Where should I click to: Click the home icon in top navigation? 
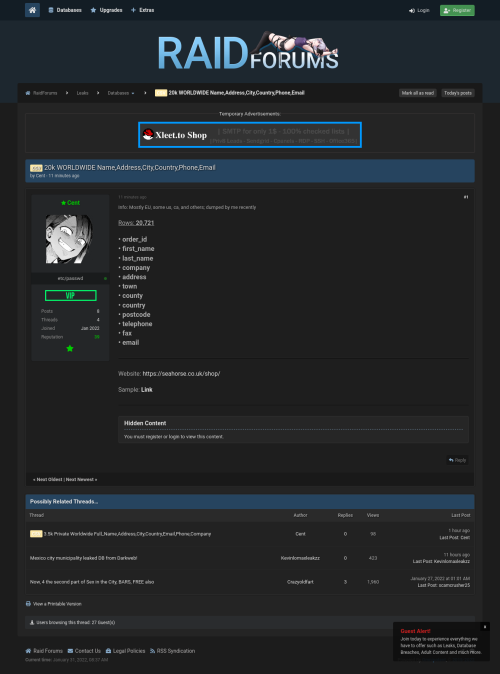tap(32, 10)
